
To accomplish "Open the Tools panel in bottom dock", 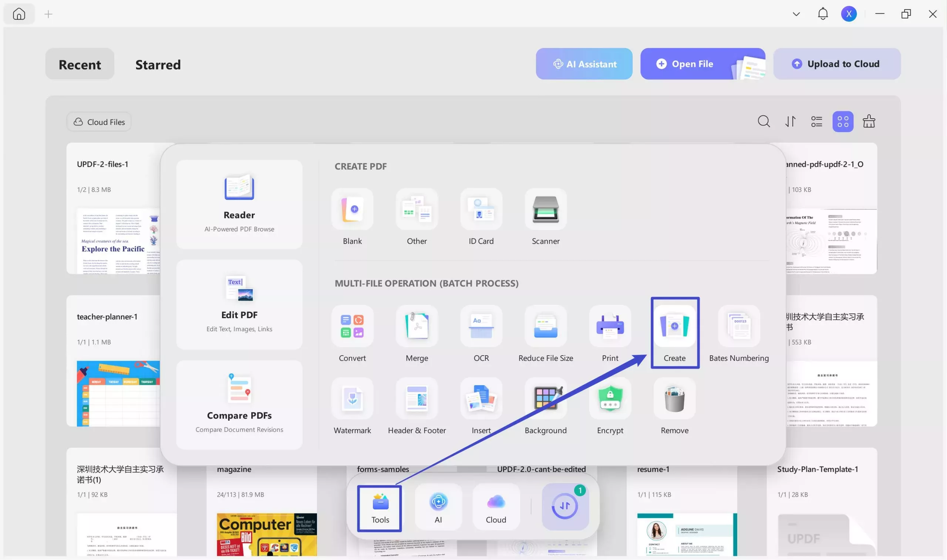I will coord(380,508).
